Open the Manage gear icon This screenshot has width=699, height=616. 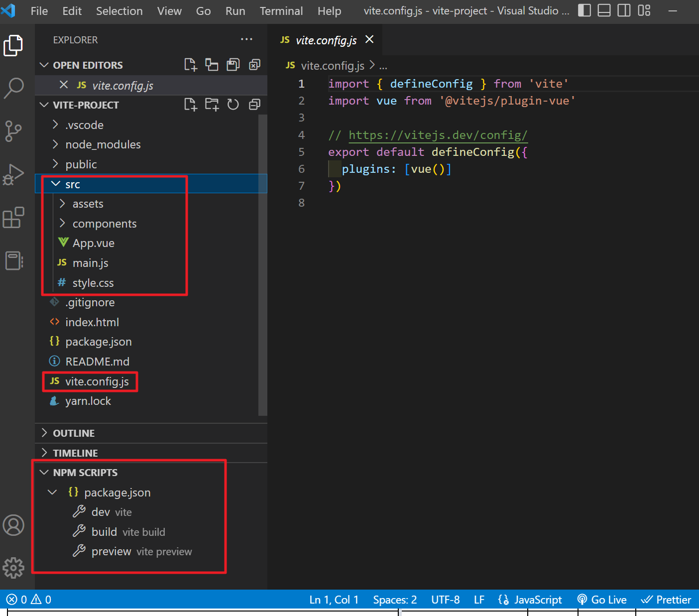(x=13, y=568)
